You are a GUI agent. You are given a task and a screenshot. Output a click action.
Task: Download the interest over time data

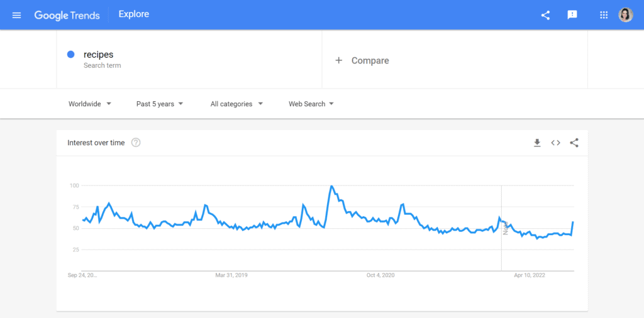(537, 143)
